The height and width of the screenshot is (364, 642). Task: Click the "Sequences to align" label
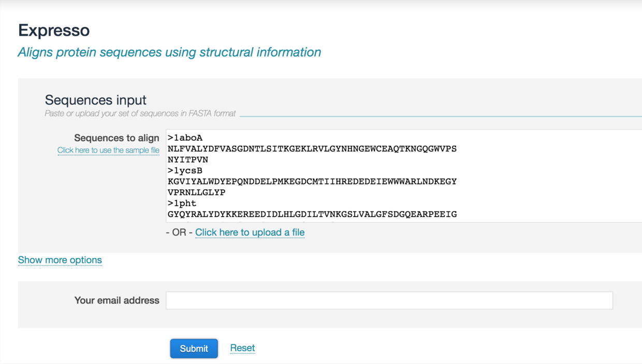click(x=116, y=138)
